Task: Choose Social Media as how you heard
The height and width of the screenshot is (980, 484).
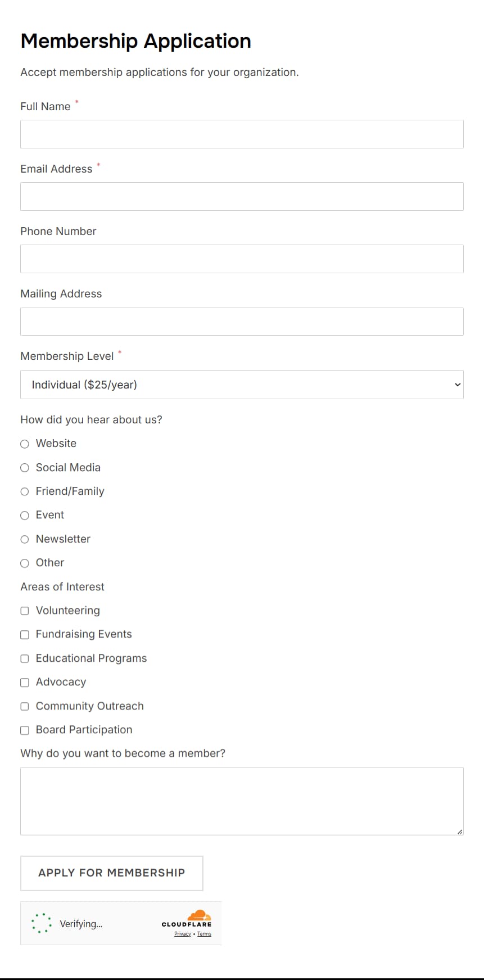Action: tap(25, 467)
